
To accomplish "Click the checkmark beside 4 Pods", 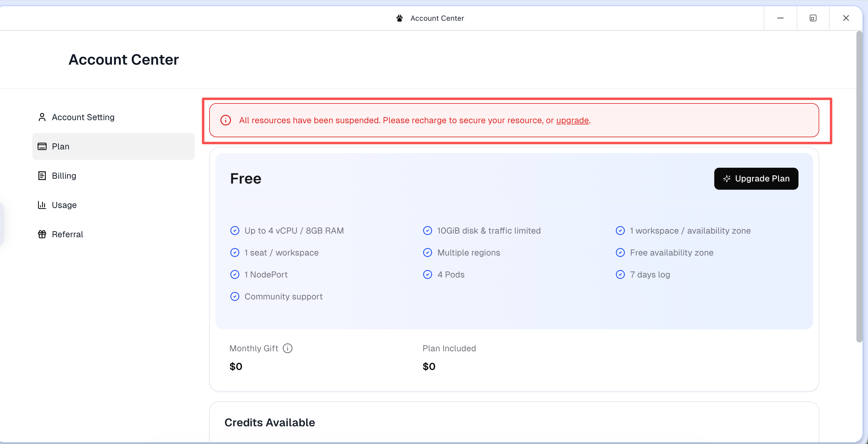I will [427, 274].
